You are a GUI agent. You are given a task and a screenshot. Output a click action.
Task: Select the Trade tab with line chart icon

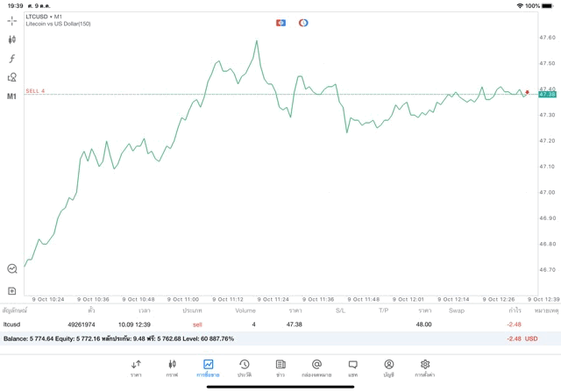click(x=208, y=368)
